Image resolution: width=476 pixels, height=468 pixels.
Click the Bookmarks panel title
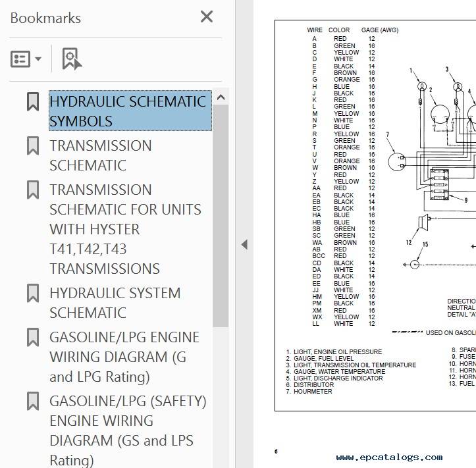[45, 18]
